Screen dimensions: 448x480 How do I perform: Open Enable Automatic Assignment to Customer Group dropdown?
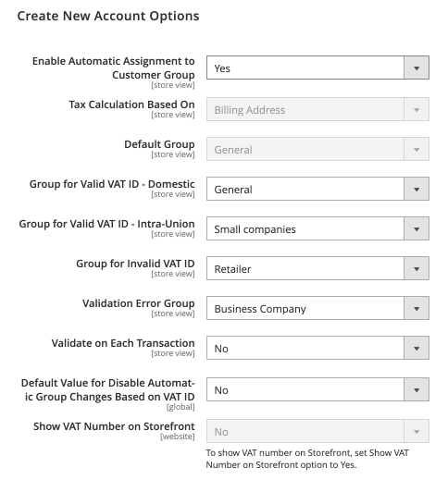point(317,68)
